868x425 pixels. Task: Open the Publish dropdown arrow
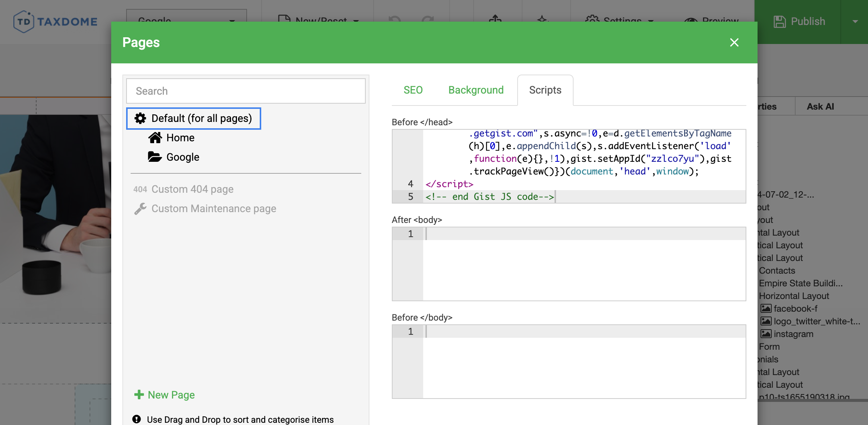tap(855, 22)
